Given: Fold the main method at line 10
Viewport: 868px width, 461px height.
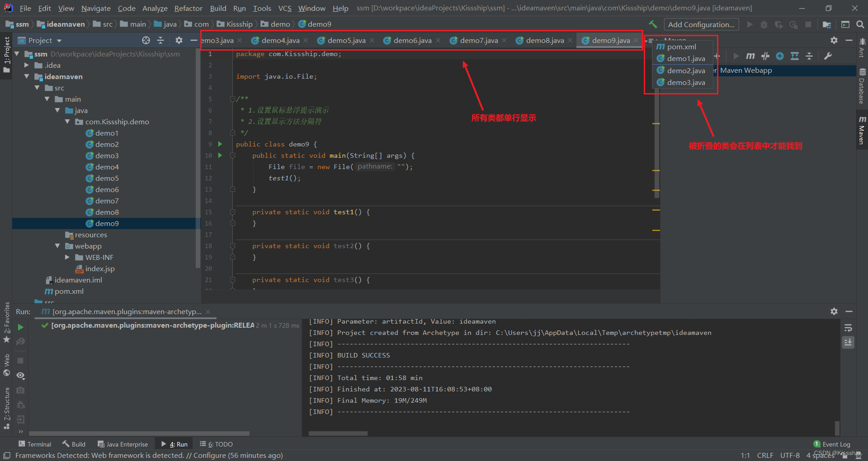Looking at the screenshot, I should tap(232, 155).
